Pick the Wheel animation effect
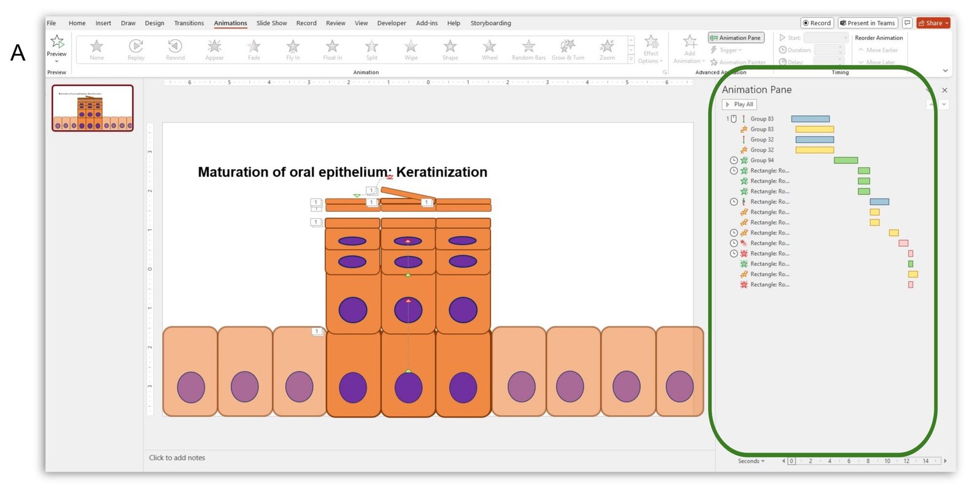Screen dimensions: 980x490 point(489,47)
